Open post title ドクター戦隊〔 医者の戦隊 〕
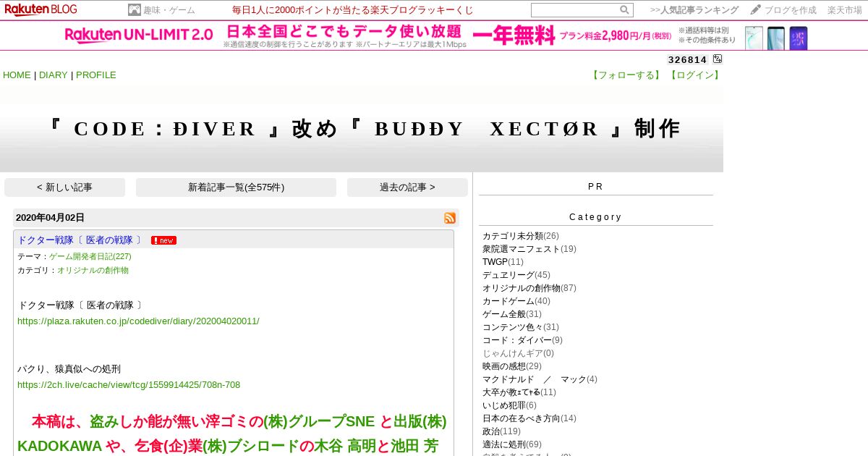 [80, 240]
